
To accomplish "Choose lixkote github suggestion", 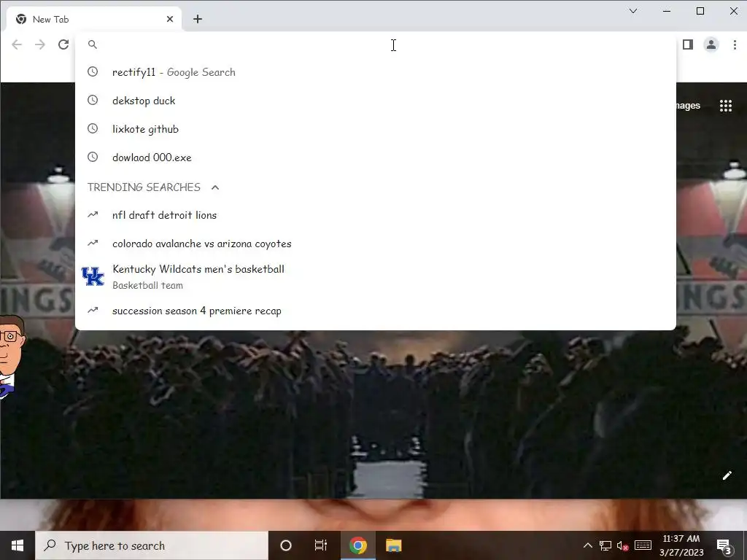I will 376,129.
